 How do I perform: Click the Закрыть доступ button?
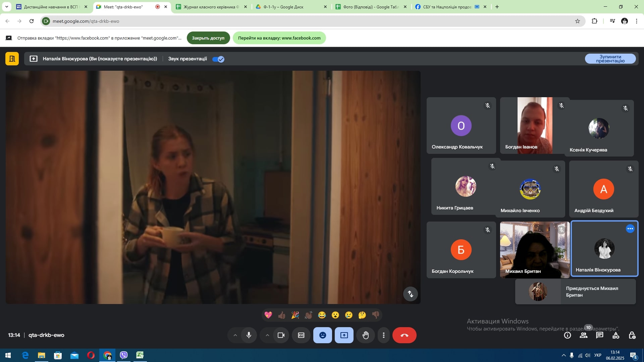pyautogui.click(x=208, y=38)
